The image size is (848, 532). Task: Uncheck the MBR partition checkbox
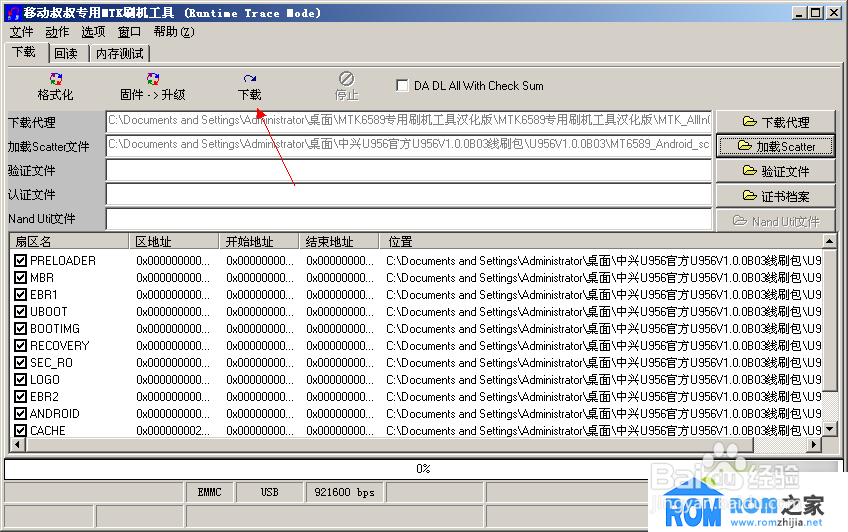[21, 278]
